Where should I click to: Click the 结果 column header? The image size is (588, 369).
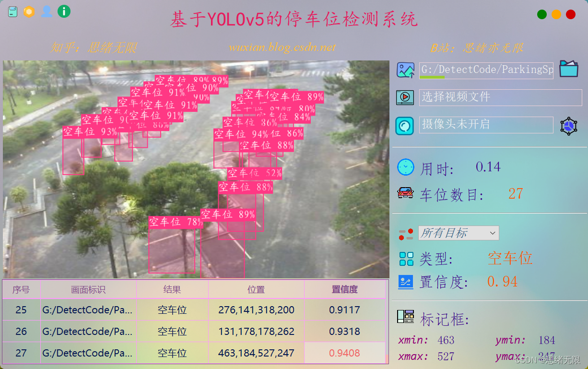(x=172, y=289)
